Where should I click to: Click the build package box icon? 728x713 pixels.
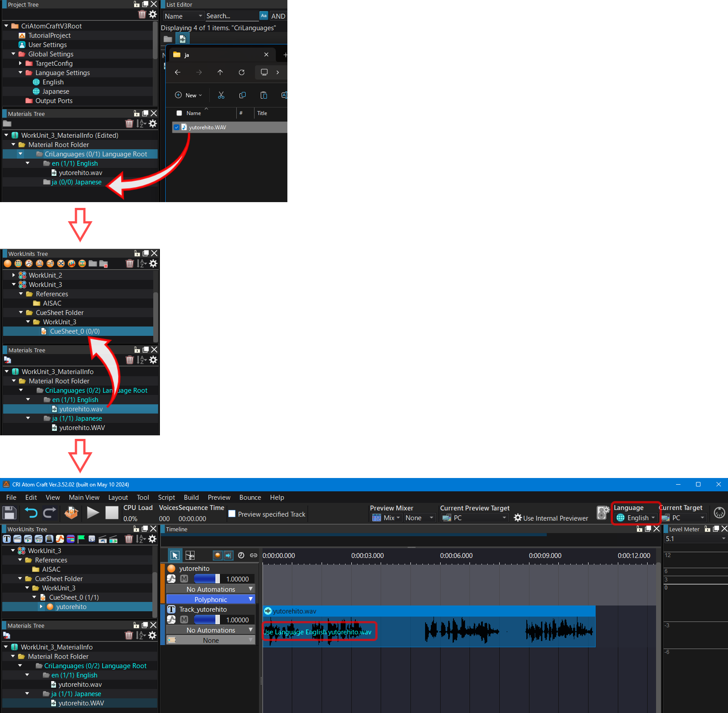tap(72, 513)
